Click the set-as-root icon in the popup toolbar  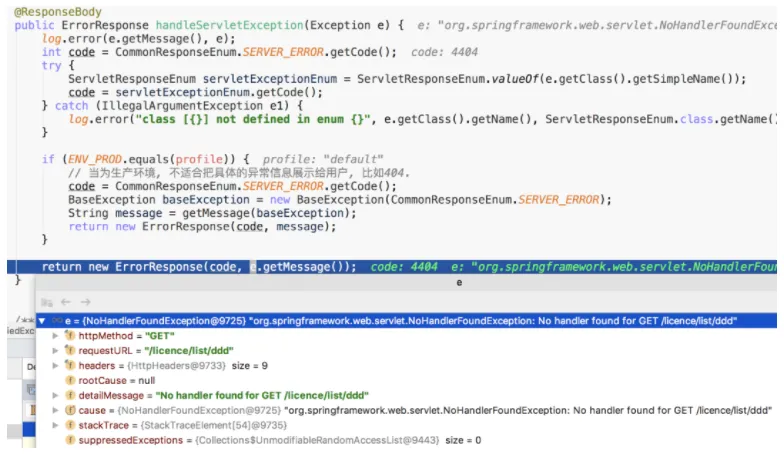[x=46, y=302]
